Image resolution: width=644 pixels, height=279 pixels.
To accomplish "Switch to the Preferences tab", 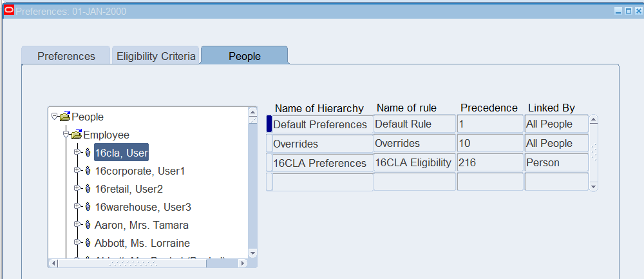I will click(66, 56).
